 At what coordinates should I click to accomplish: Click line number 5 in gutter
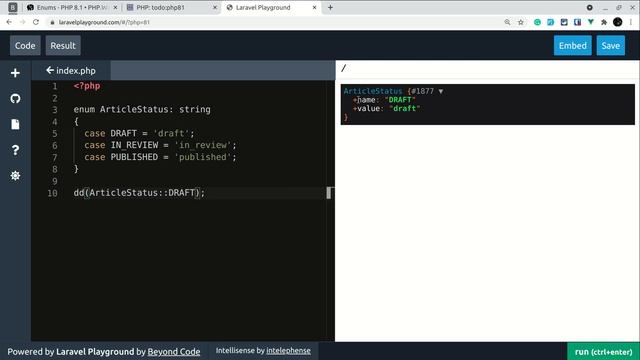[x=55, y=133]
